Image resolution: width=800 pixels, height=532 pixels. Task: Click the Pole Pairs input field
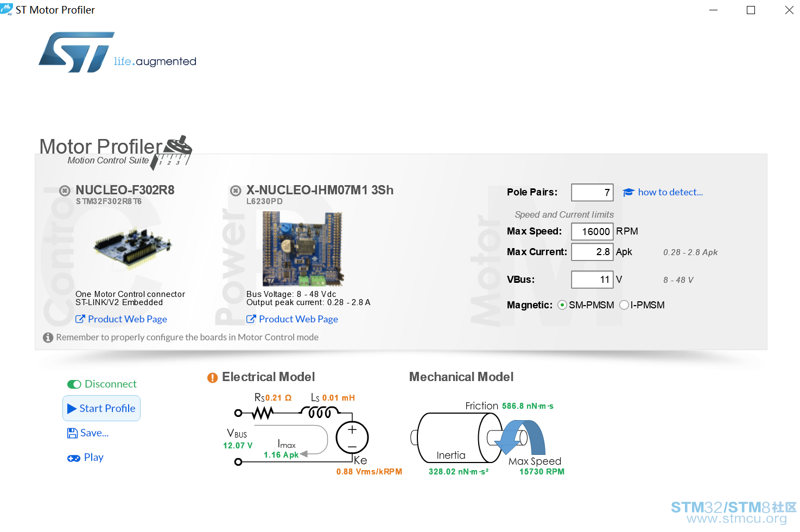coord(592,192)
